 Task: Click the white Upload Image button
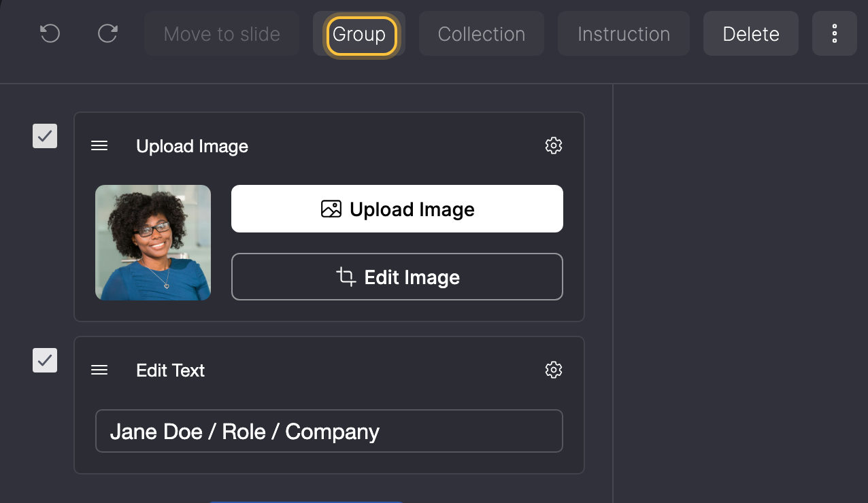pos(397,209)
